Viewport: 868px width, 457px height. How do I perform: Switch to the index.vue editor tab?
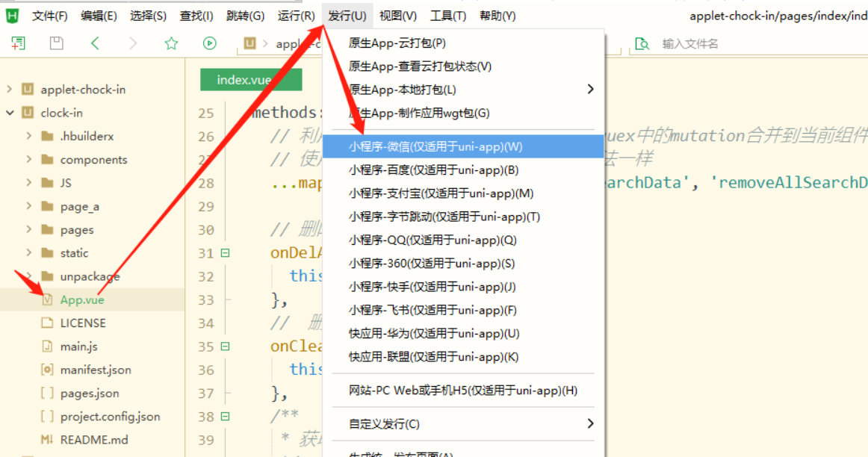coord(251,80)
